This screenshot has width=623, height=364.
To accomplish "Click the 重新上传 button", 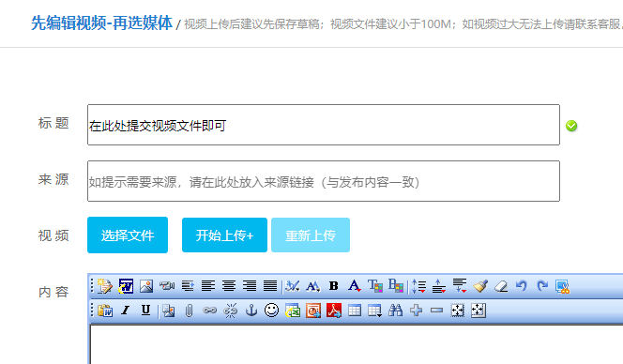I will (x=311, y=235).
